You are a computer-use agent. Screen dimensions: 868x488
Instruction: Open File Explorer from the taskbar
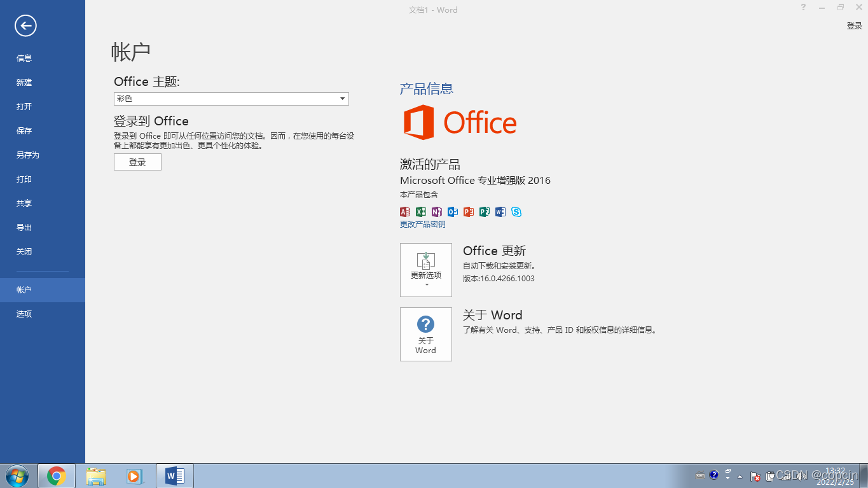click(96, 476)
